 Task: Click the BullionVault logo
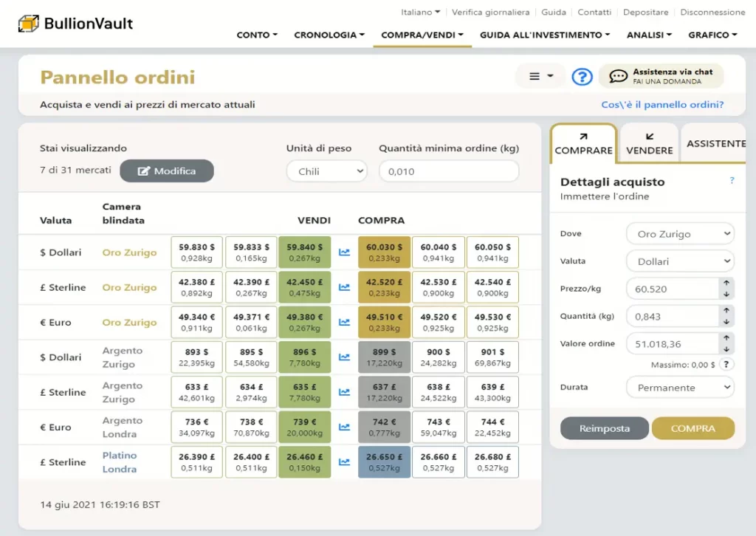[75, 24]
